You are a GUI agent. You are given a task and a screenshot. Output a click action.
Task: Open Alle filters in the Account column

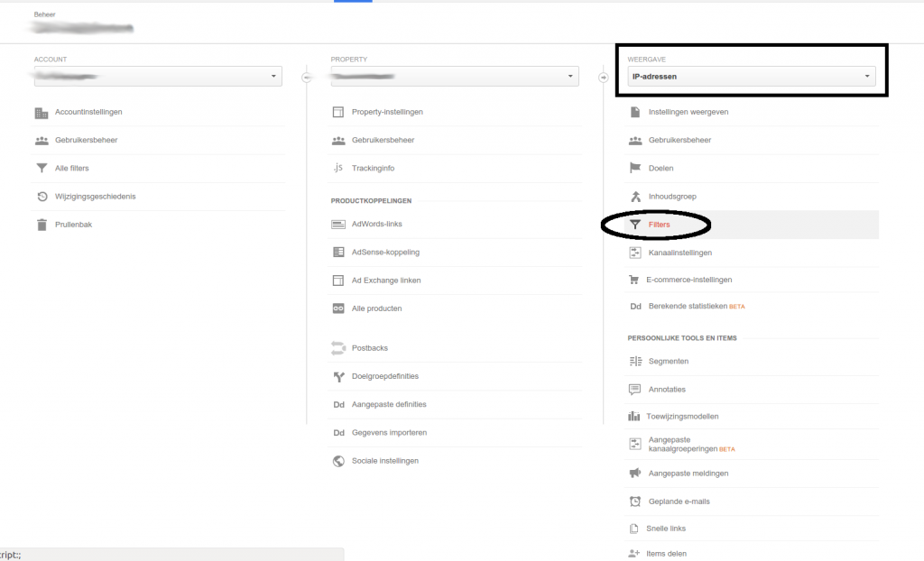point(72,169)
